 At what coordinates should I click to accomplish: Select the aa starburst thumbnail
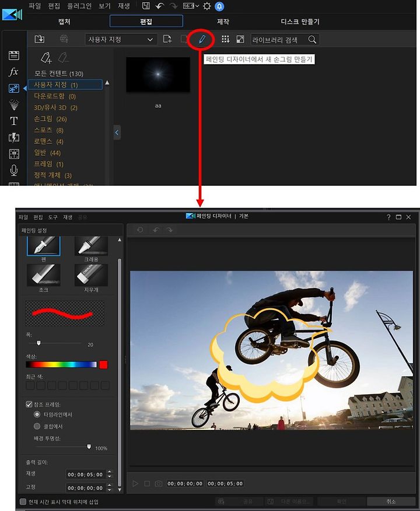tap(158, 75)
